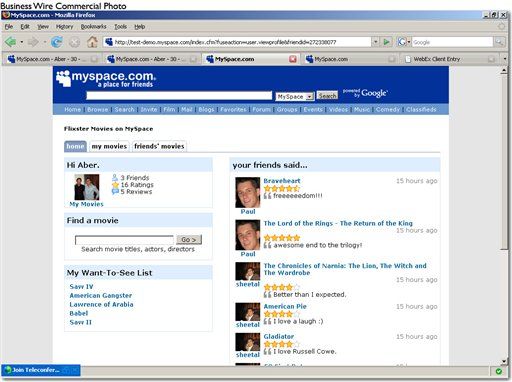Viewport: 512px width, 382px height.
Task: Open the Braveheart review link
Action: (282, 181)
